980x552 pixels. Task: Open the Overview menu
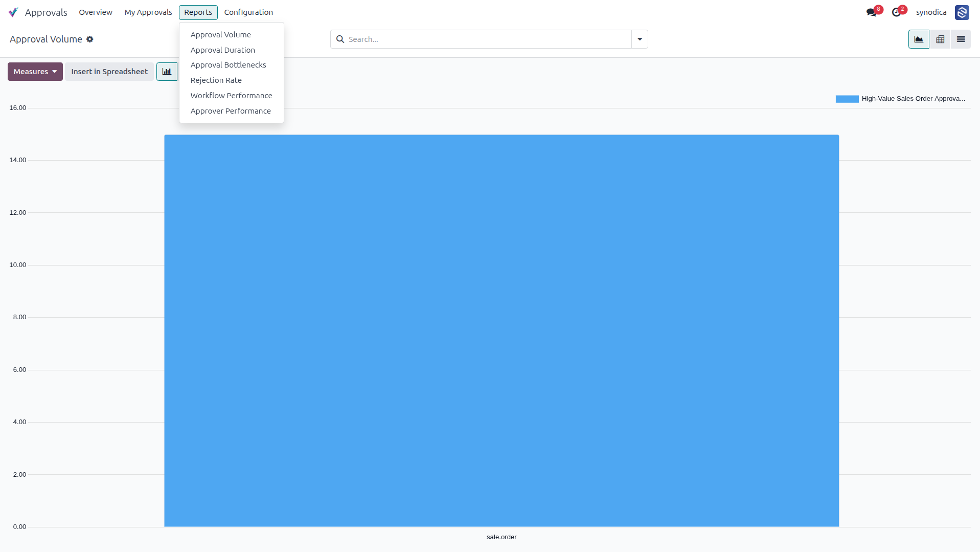[x=96, y=12]
